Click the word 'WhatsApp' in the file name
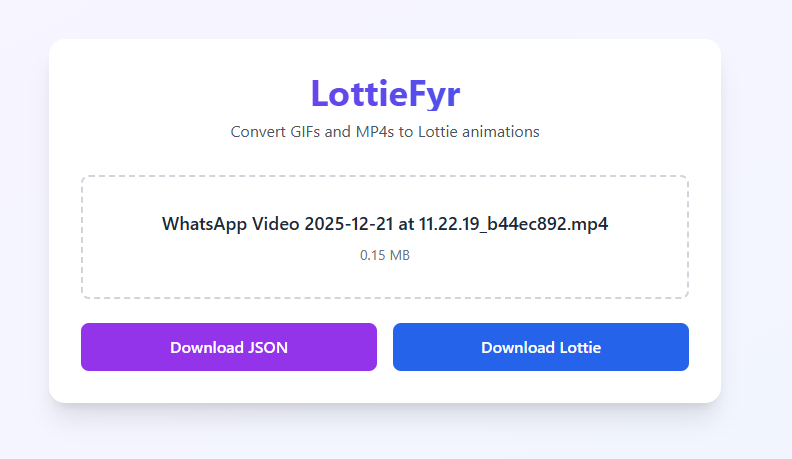The image size is (792, 459). [x=204, y=224]
